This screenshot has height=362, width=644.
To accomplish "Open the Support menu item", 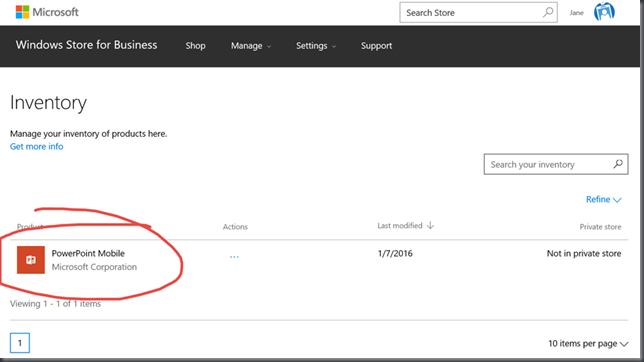I will pyautogui.click(x=376, y=46).
